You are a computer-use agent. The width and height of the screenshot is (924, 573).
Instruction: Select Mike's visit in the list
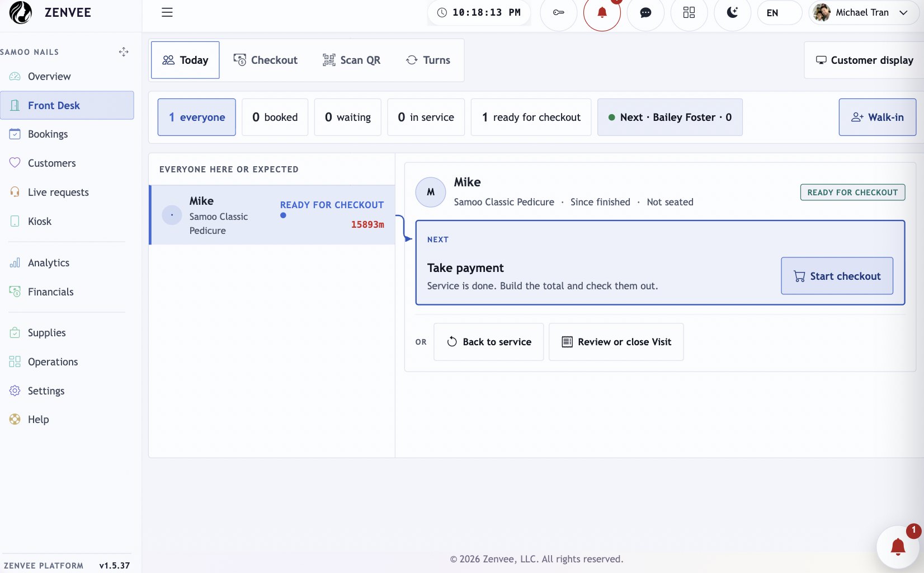[x=272, y=215]
